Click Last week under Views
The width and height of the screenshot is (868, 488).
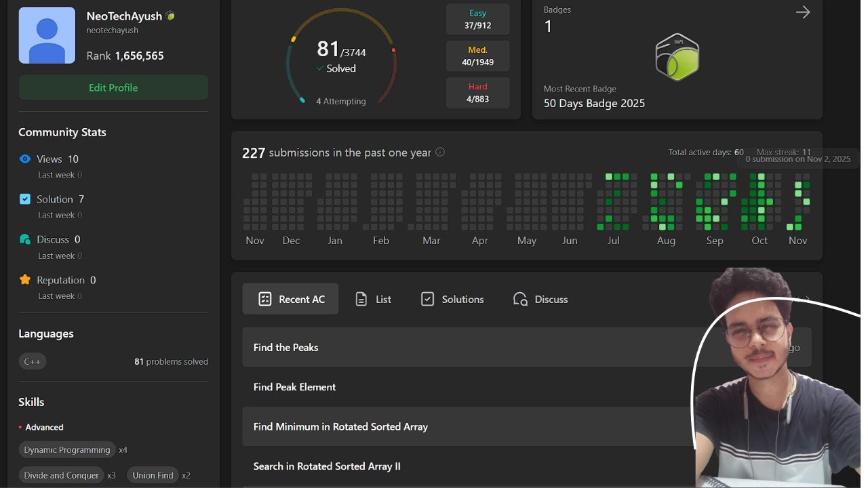pos(60,175)
